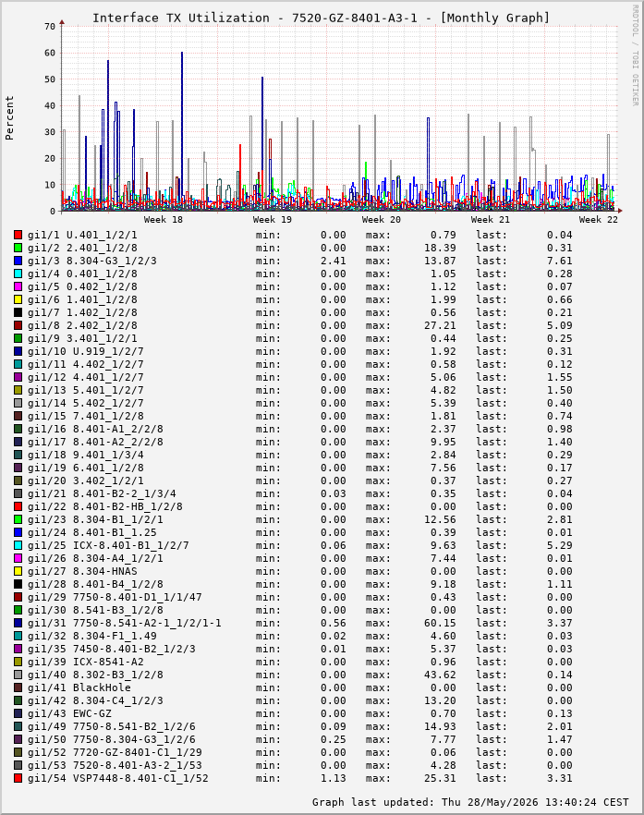Click the max value 27.21 for gi1/8
Screen dimensions: 644x815
440,326
